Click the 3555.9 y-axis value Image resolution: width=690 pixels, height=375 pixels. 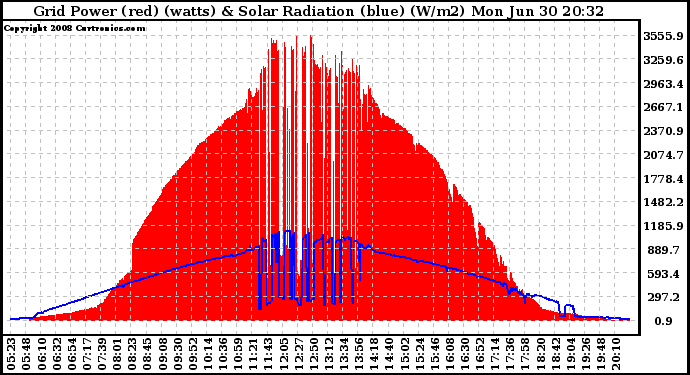[663, 36]
